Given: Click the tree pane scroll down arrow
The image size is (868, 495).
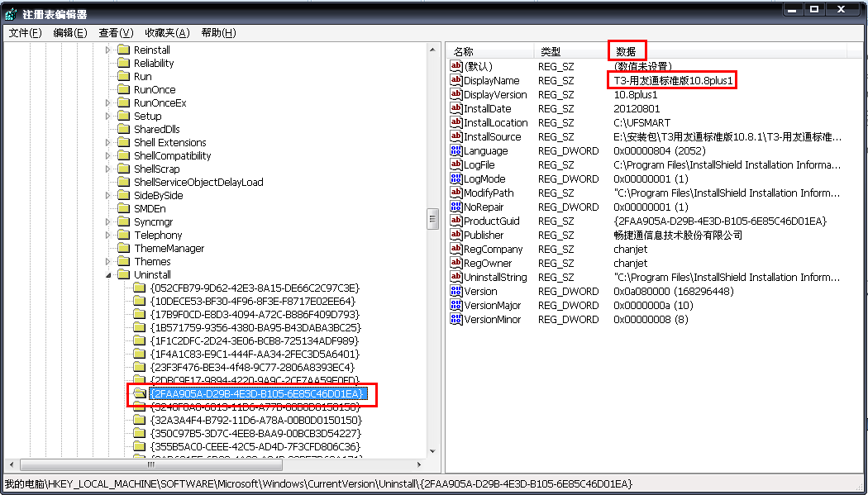Looking at the screenshot, I should [433, 452].
